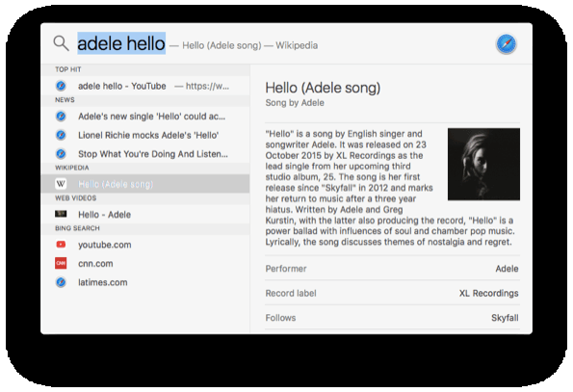The image size is (573, 392).
Task: Click the Skyfall value
Action: [505, 318]
